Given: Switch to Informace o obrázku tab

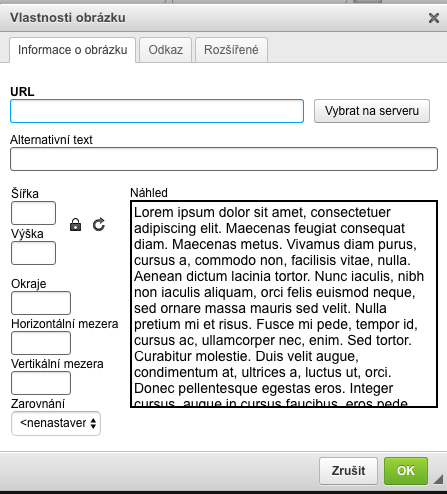Looking at the screenshot, I should pos(73,50).
